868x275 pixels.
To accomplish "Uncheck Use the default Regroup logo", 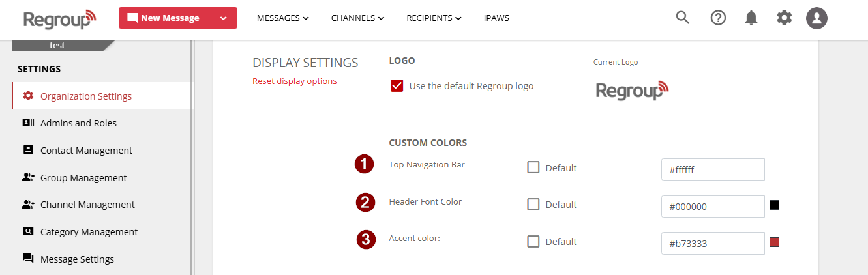I will (397, 86).
